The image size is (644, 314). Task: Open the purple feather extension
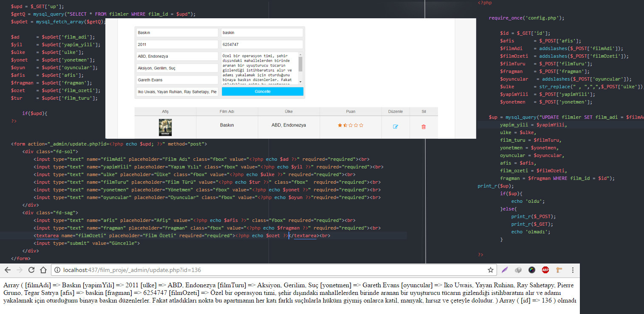tap(505, 270)
